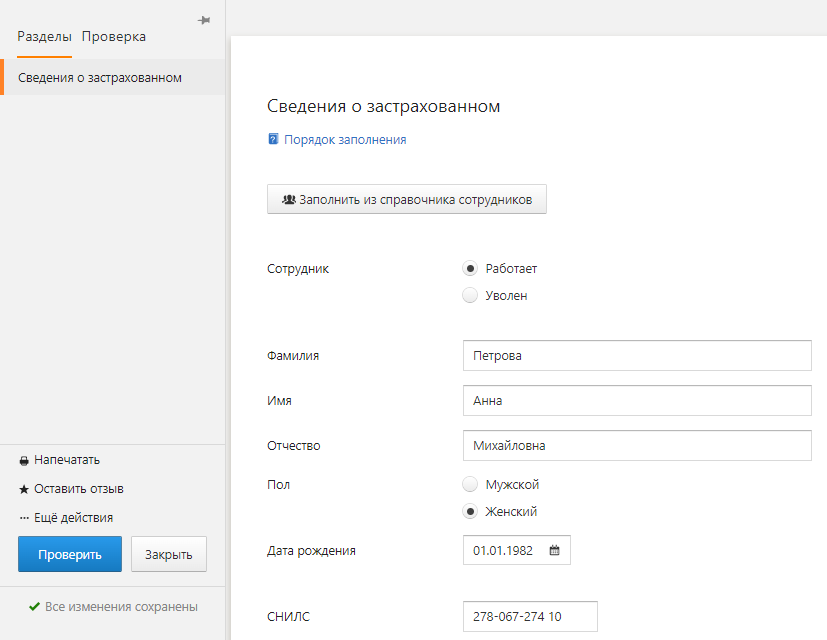Click the green checkmark saved-status icon

35,607
